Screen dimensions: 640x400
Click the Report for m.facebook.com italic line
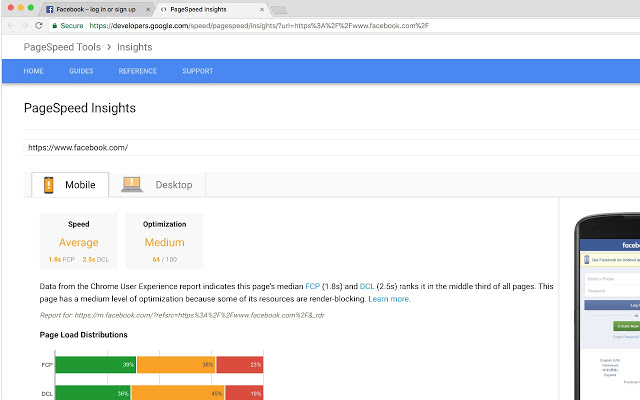coord(182,315)
